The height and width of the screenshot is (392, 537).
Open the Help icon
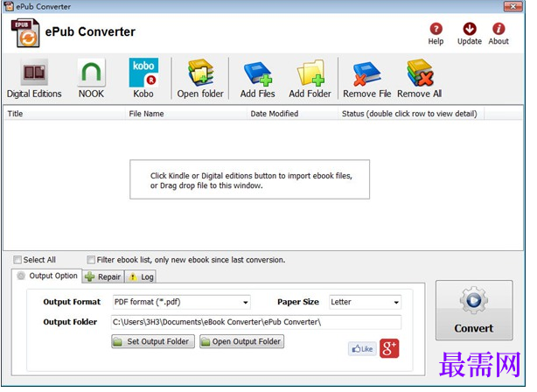436,29
